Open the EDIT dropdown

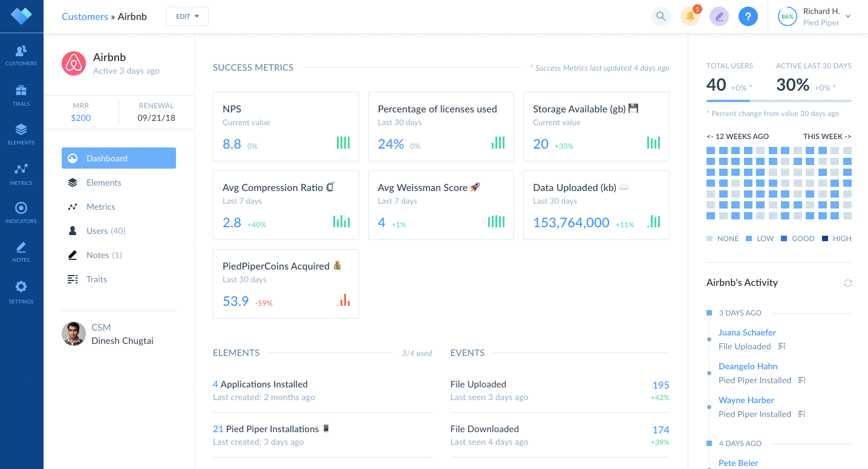(x=188, y=16)
